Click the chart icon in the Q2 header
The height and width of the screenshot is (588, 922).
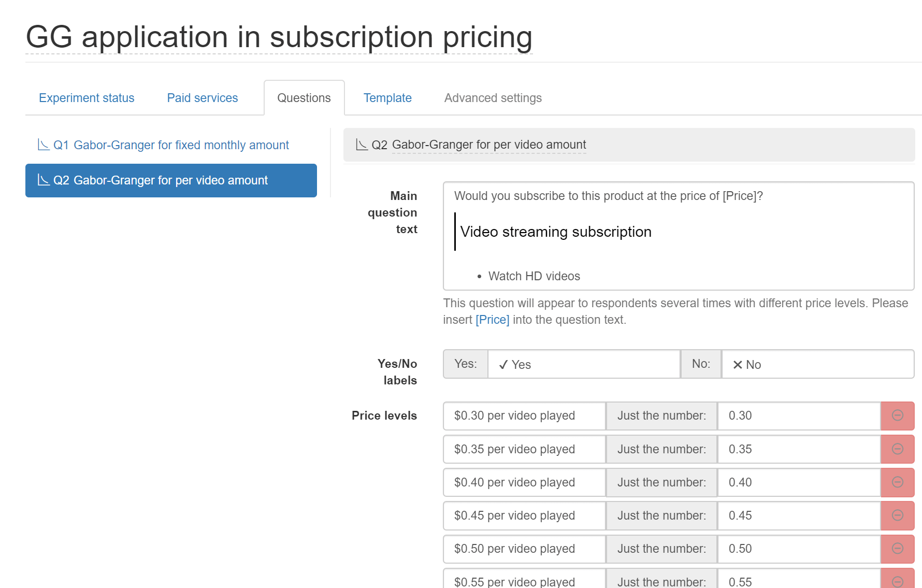click(x=362, y=145)
